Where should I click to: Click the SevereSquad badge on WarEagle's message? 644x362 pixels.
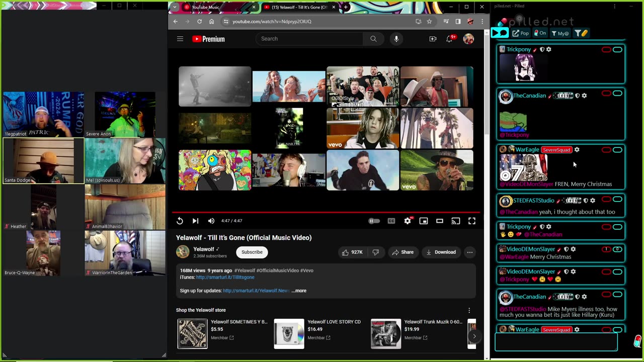coord(556,150)
